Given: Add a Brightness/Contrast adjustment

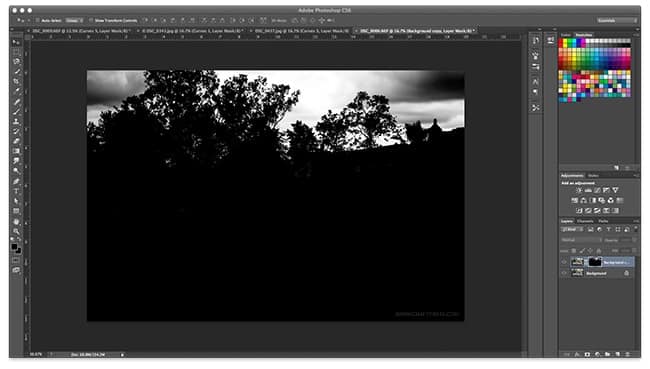Looking at the screenshot, I should click(579, 190).
